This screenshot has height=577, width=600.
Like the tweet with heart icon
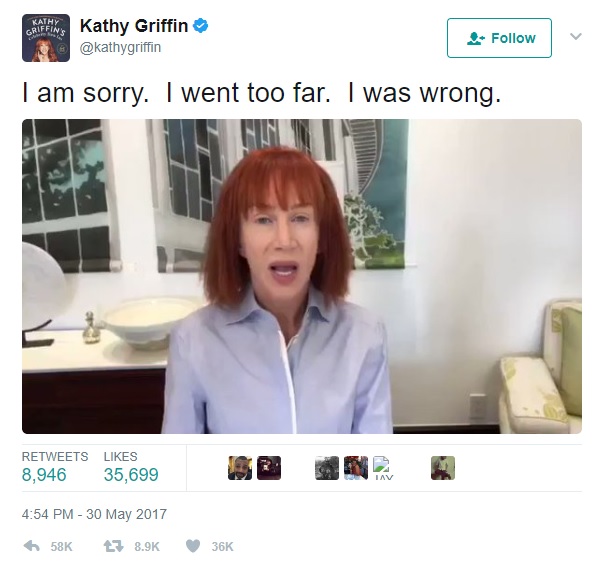(x=193, y=546)
